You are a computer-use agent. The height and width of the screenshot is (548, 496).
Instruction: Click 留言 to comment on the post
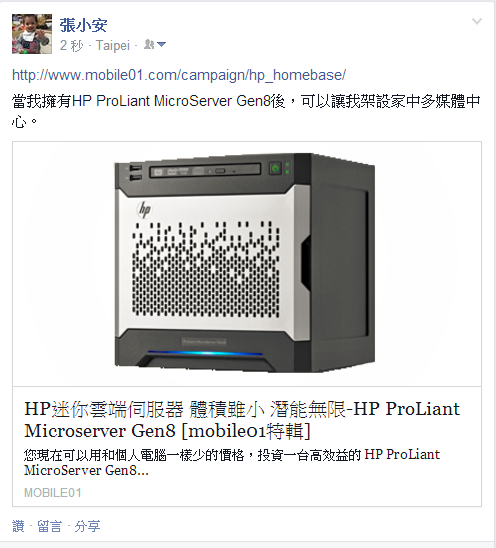[x=49, y=526]
